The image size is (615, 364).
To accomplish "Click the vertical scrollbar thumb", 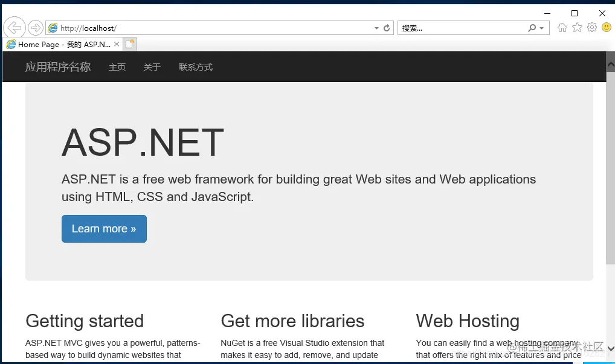I will click(610, 167).
